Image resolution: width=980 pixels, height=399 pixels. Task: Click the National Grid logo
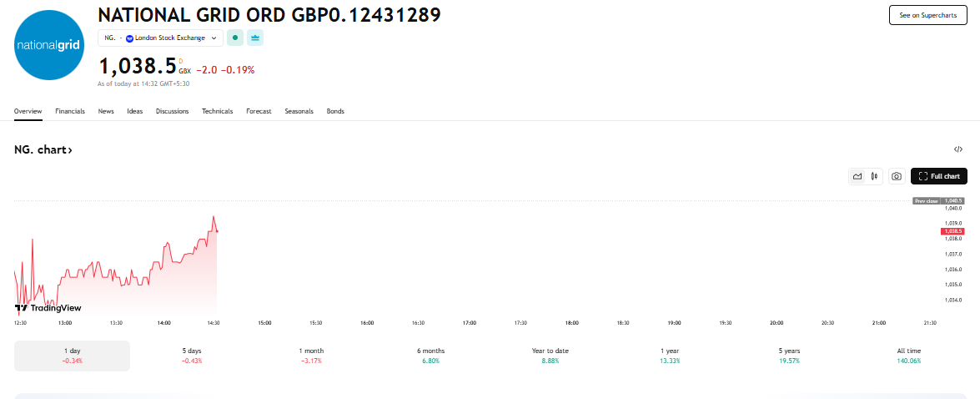tap(48, 45)
